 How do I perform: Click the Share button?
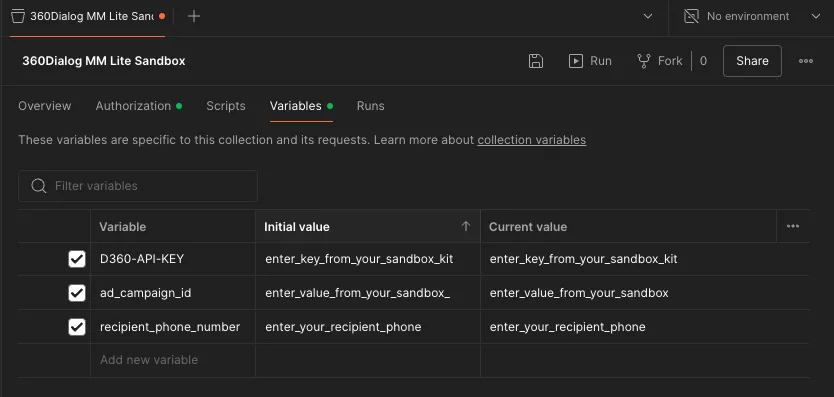[752, 61]
